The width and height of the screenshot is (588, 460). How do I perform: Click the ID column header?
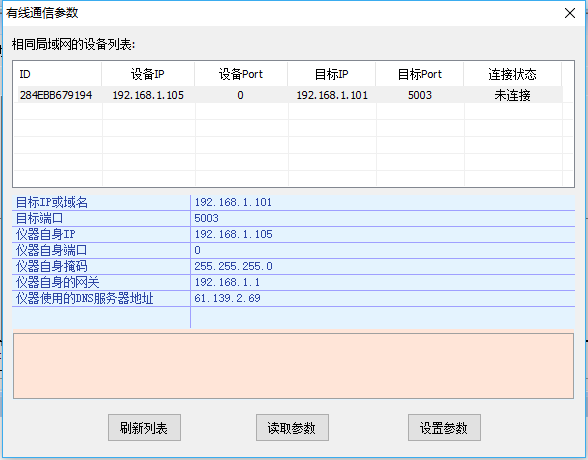57,74
